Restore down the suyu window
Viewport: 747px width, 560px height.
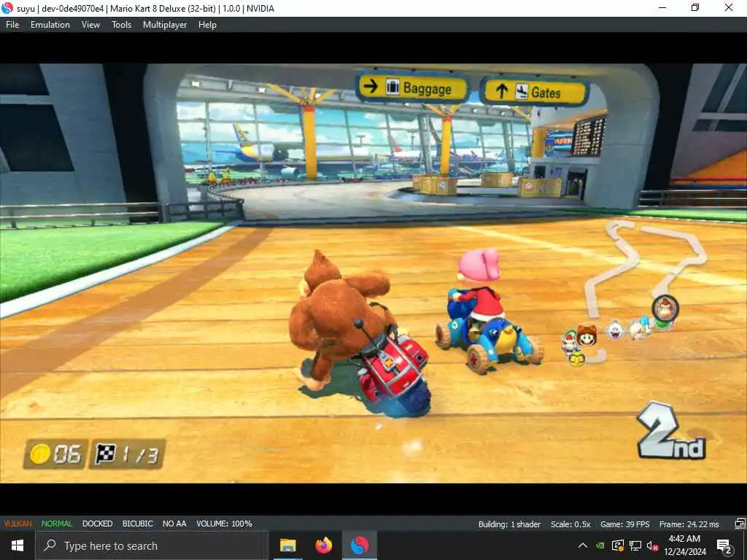coord(695,8)
